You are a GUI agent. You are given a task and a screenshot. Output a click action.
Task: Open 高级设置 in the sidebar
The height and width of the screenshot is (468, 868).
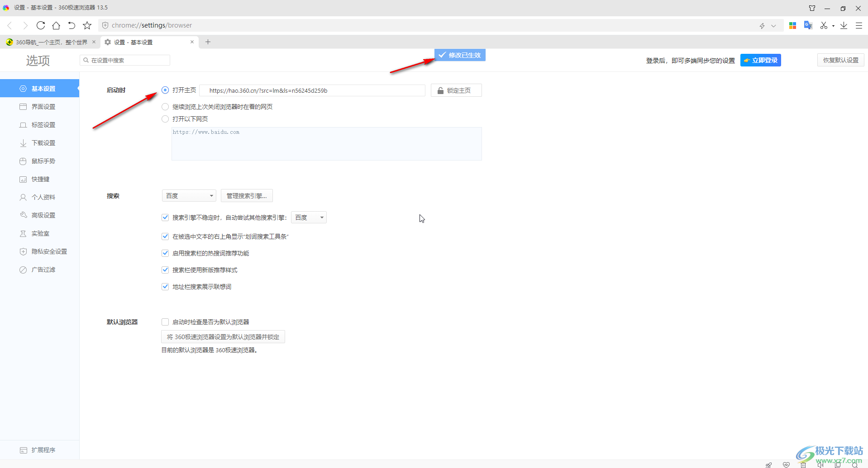click(x=39, y=215)
